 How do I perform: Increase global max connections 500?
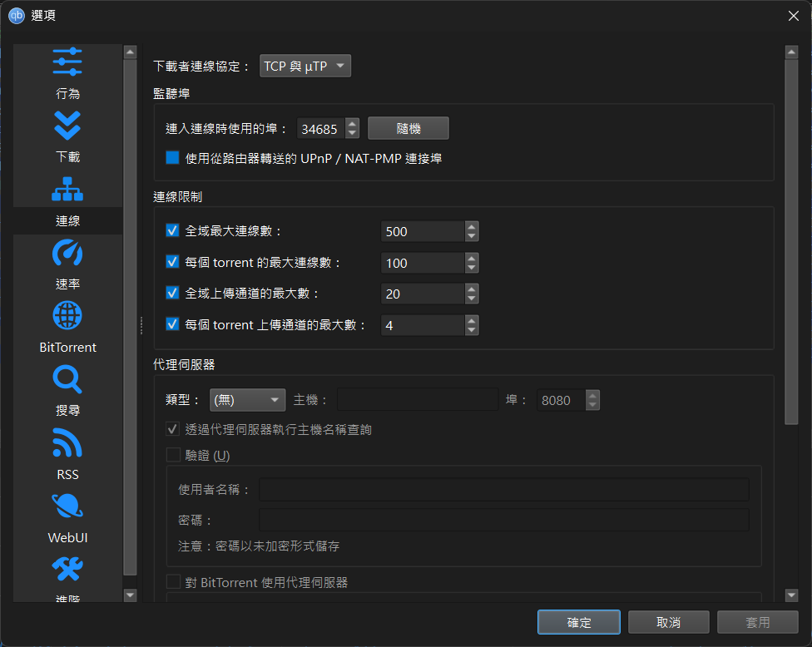(471, 226)
